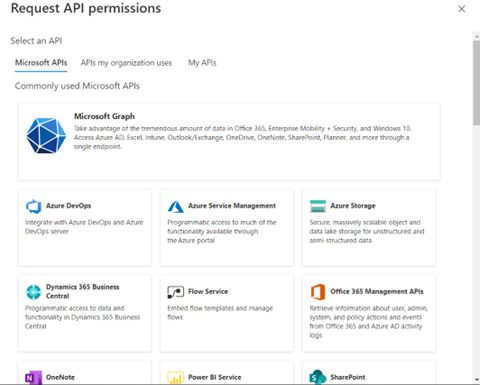Choose the Azure Storage icon
This screenshot has width=480, height=385.
318,206
